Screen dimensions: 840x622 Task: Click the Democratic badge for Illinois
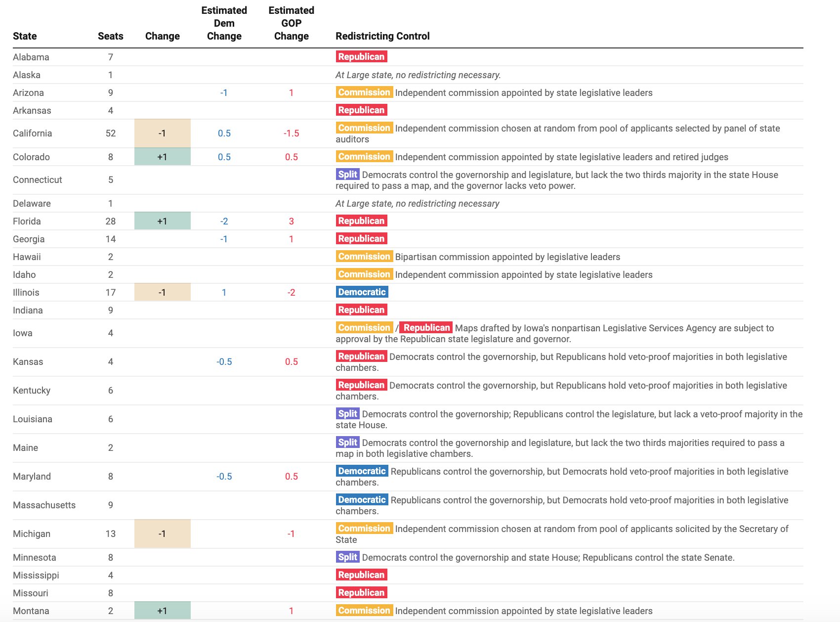click(362, 292)
